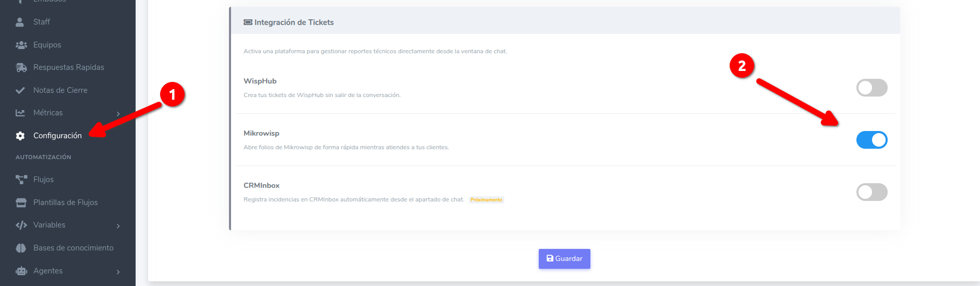Click the Agentes robot icon
The width and height of the screenshot is (980, 286).
pos(21,271)
